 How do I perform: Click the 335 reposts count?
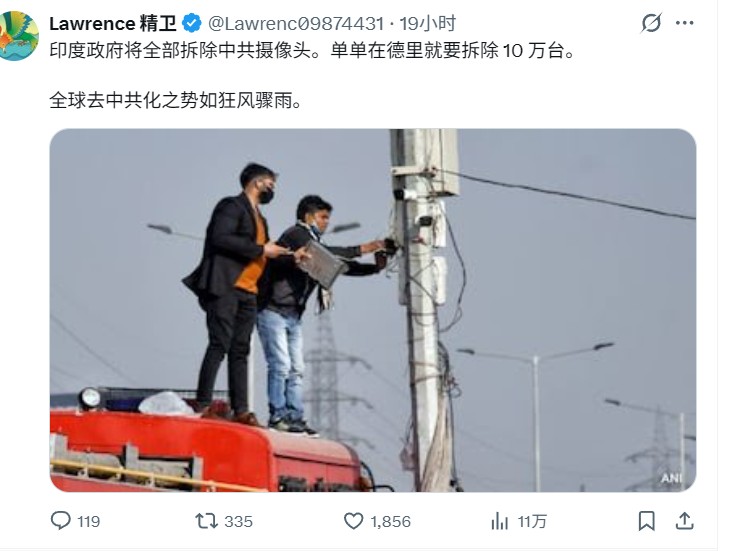click(238, 521)
